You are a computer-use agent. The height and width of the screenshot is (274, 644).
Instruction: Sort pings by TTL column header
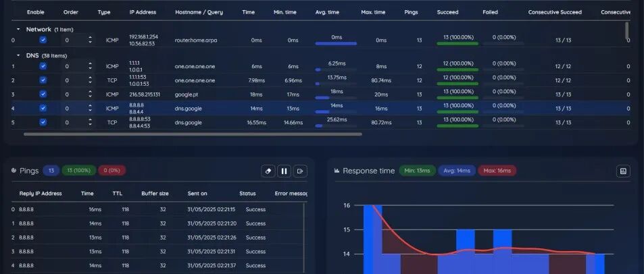tap(117, 194)
